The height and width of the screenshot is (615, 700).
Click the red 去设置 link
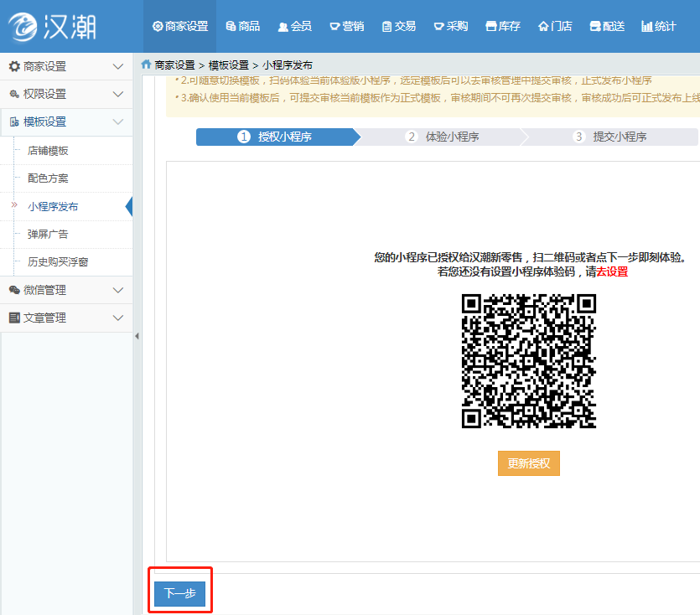(613, 271)
